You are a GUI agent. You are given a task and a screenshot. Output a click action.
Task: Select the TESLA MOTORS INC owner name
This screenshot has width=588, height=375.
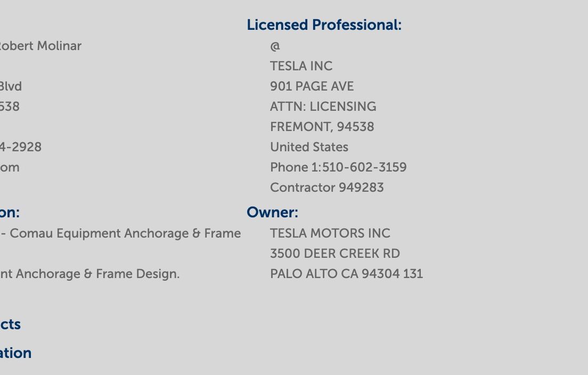[330, 233]
